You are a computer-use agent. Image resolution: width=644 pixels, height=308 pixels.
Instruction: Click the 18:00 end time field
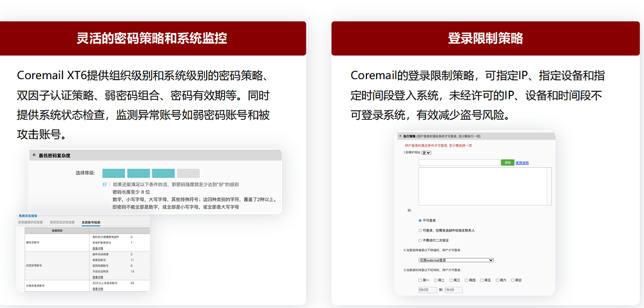pos(453,289)
